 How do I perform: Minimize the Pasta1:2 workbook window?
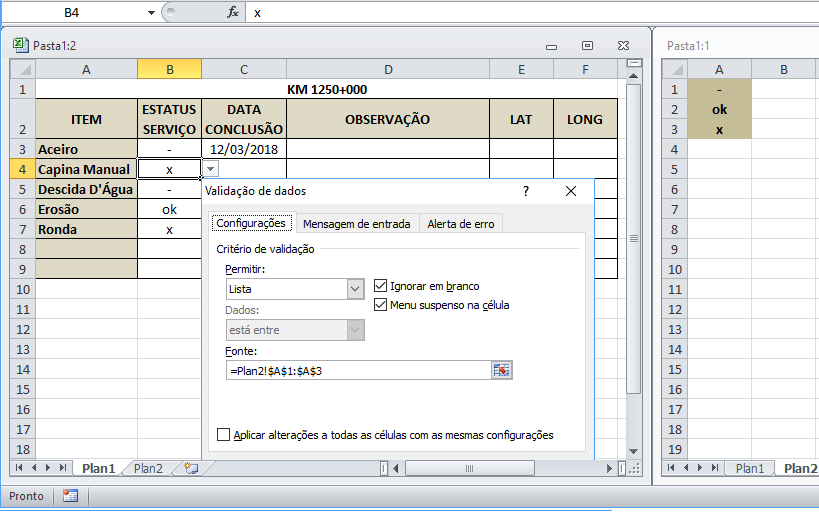click(x=551, y=46)
